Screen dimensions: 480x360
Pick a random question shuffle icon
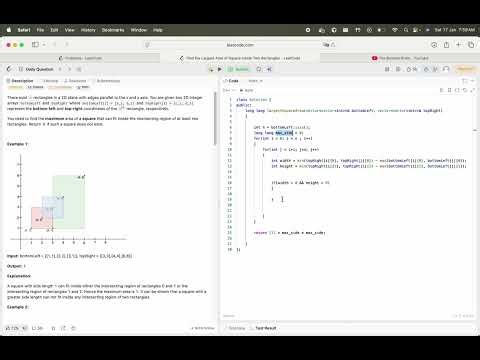79,69
